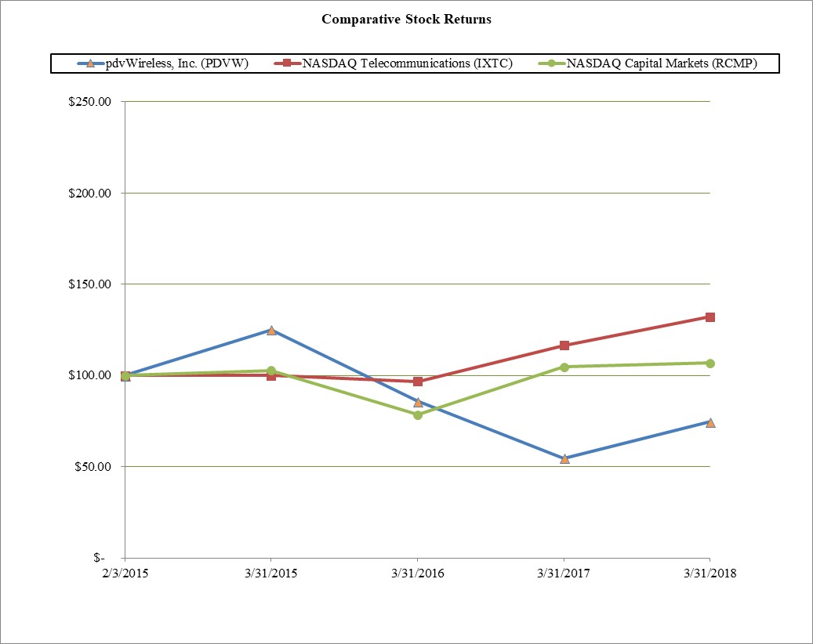Image resolution: width=813 pixels, height=644 pixels.
Task: Click the PDVW triangle marker at 3/31/2016
Action: (418, 402)
